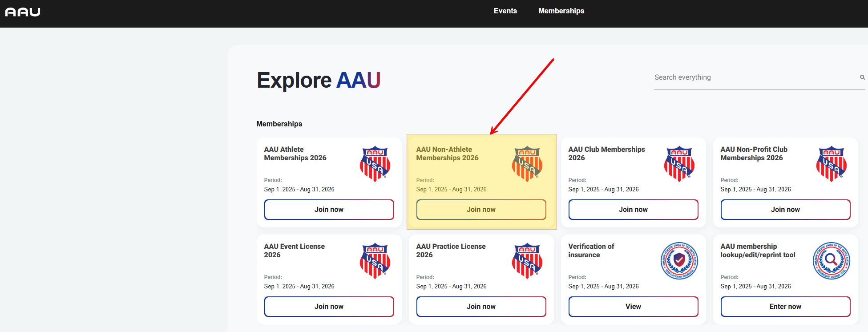Click the period dates on Verification of insurance card
The height and width of the screenshot is (332, 868).
click(604, 287)
